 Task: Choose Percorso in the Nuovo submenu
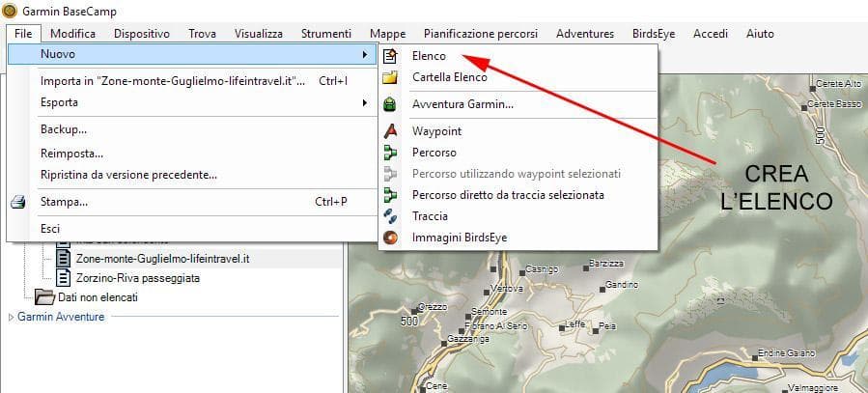pyautogui.click(x=518, y=153)
